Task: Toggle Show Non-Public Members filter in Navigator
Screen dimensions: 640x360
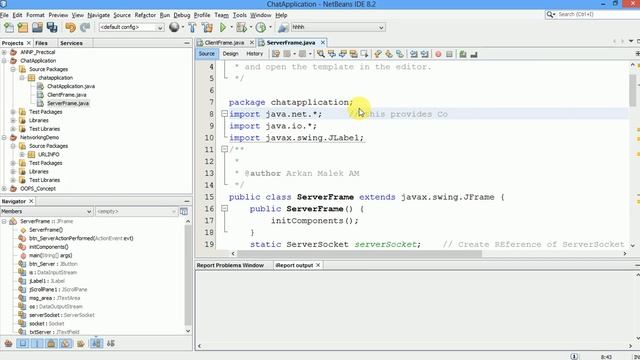Action: (x=51, y=344)
